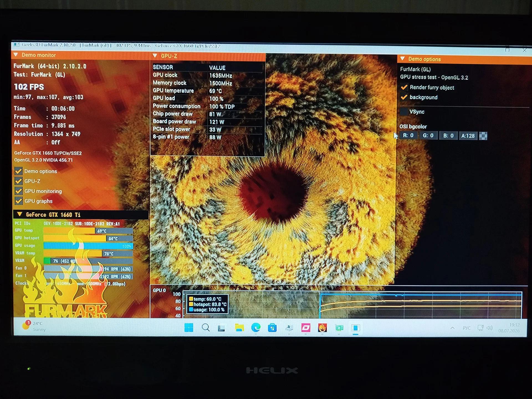
Task: Click the VALUE column header in GPU-Z
Action: (x=217, y=68)
